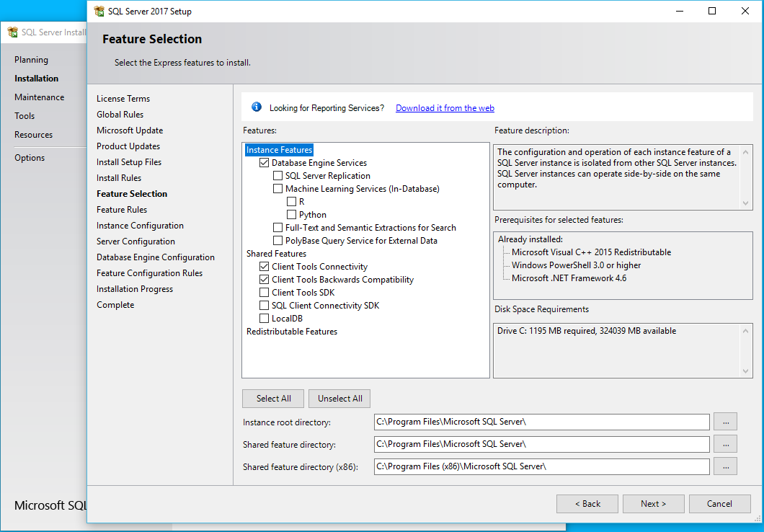Check Machine Learning Services (In-Database)
Viewport: 764px width, 532px height.
[x=277, y=189]
